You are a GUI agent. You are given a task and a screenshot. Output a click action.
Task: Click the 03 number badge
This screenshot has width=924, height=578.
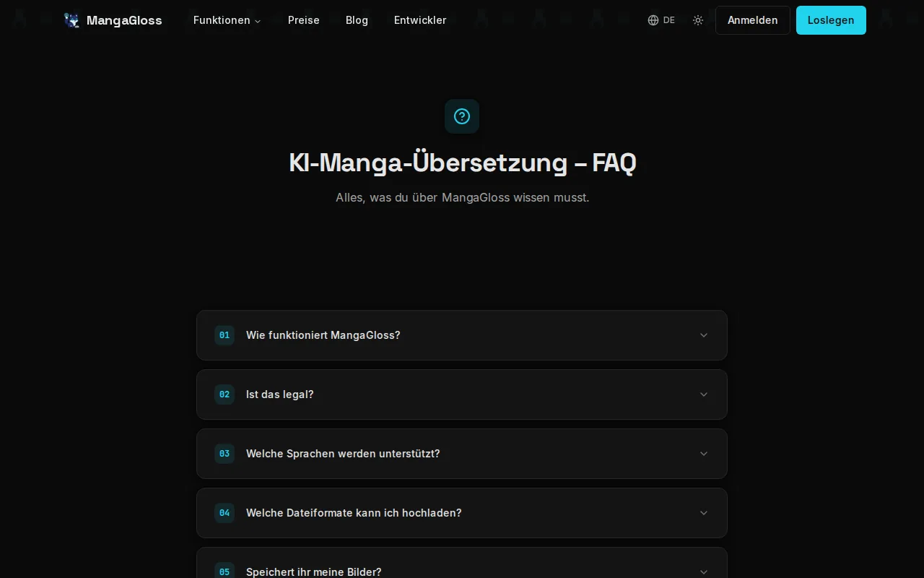coord(225,454)
